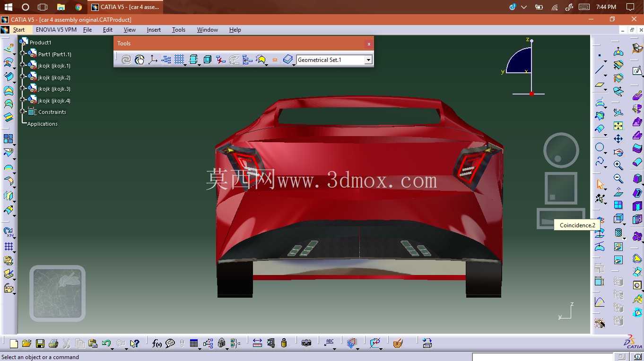This screenshot has height=361, width=644.
Task: Click the Measure Between icon
Action: (x=257, y=344)
